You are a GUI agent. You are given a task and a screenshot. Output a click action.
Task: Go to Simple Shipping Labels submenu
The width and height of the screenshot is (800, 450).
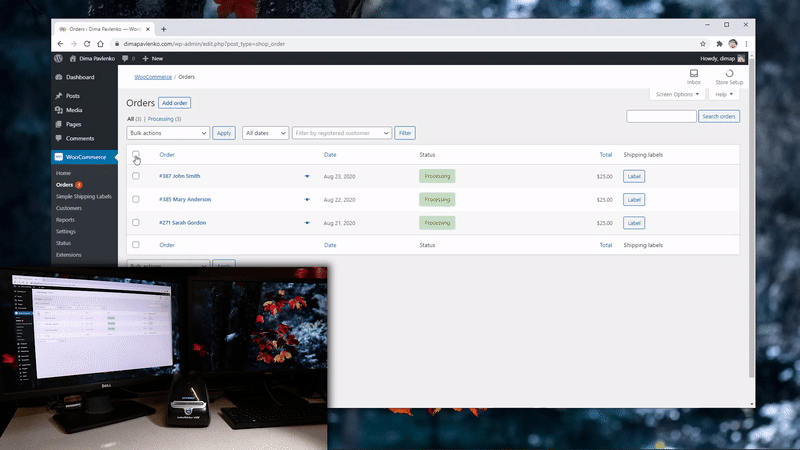(84, 196)
